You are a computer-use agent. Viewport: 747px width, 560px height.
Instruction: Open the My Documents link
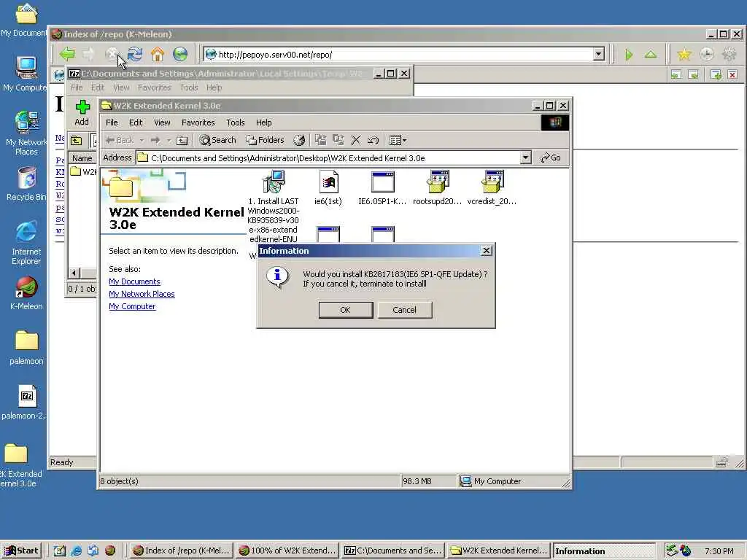point(134,281)
